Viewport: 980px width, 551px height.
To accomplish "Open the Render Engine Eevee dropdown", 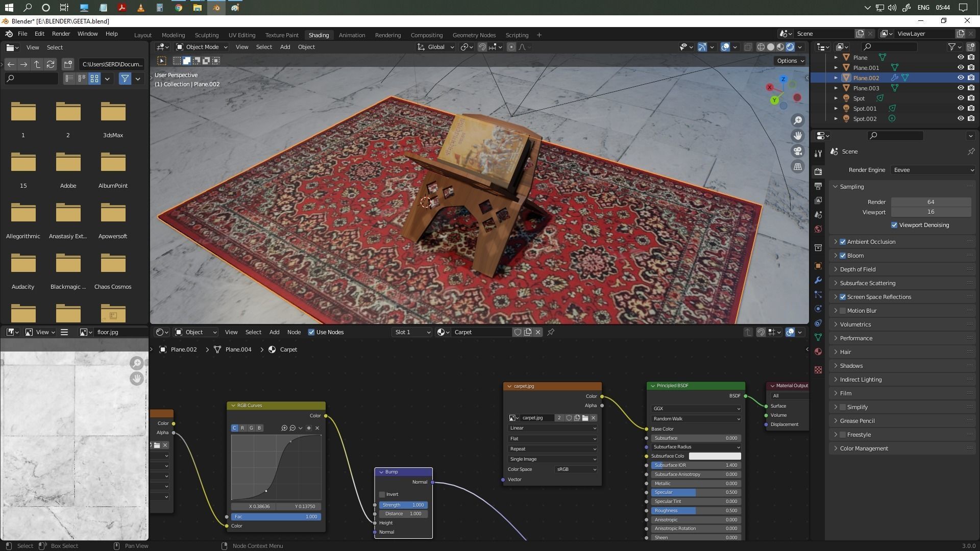I will point(933,170).
